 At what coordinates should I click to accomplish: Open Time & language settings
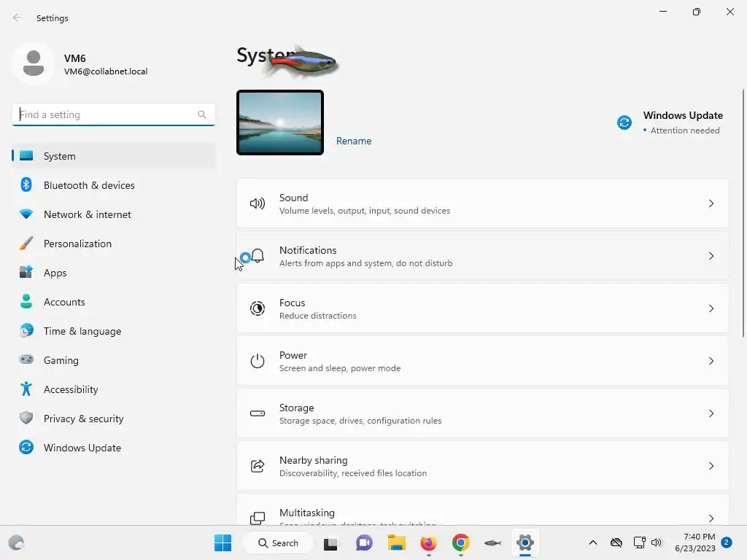114,331
